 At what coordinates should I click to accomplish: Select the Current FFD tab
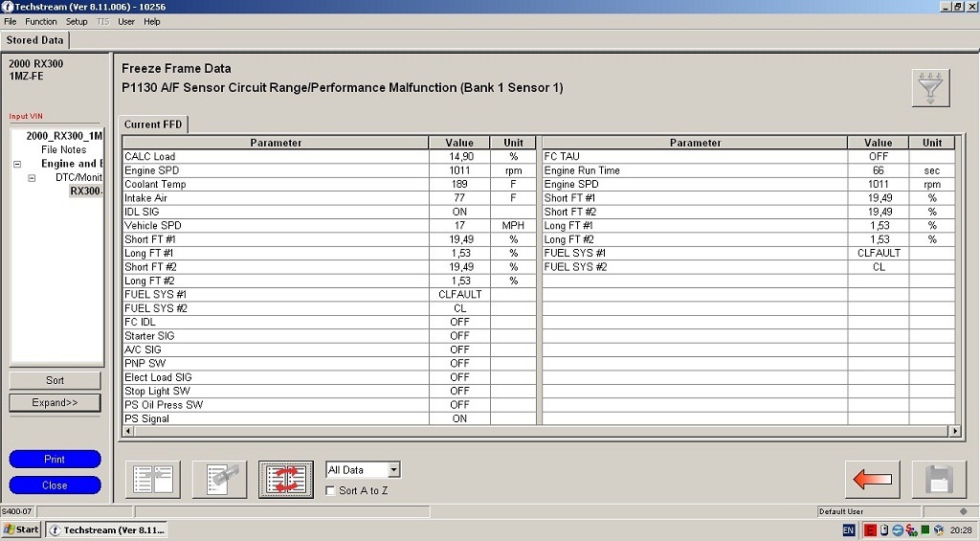click(154, 124)
